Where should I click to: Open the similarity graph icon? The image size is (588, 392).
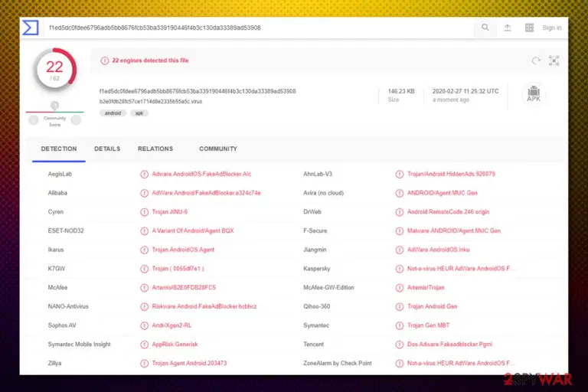pos(554,60)
